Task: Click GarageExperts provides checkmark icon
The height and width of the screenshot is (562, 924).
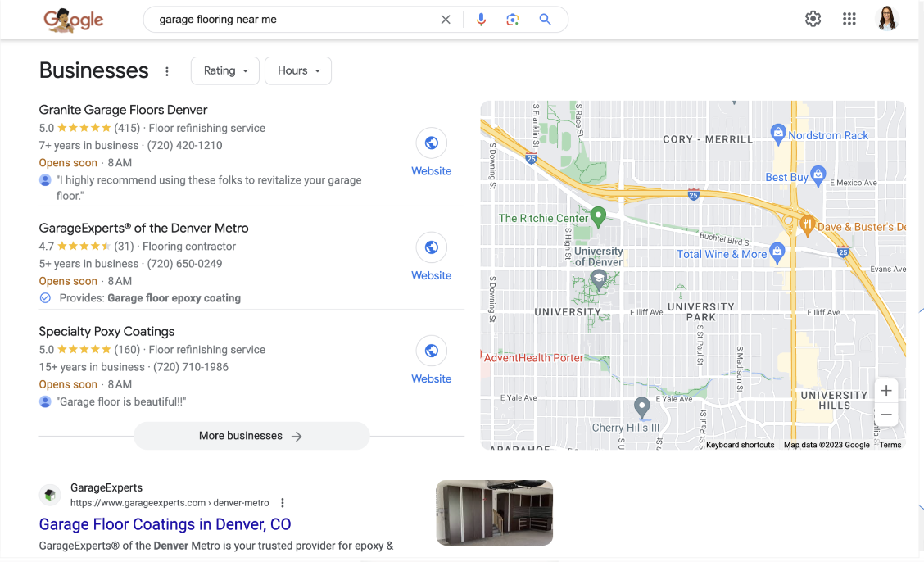Action: (45, 298)
